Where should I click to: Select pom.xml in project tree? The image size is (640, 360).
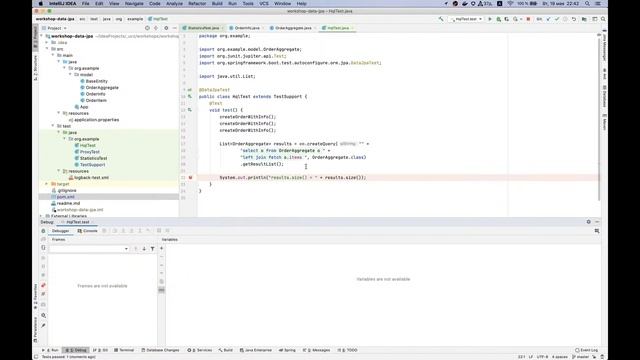coord(66,197)
